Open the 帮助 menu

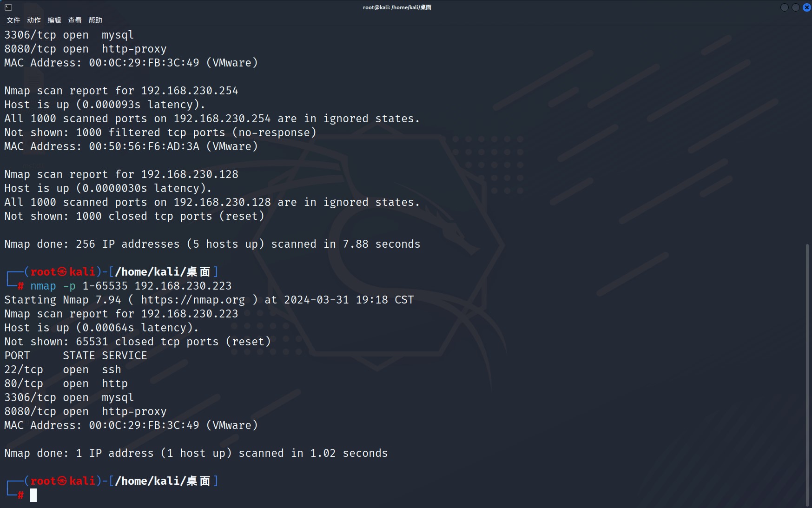pyautogui.click(x=95, y=20)
